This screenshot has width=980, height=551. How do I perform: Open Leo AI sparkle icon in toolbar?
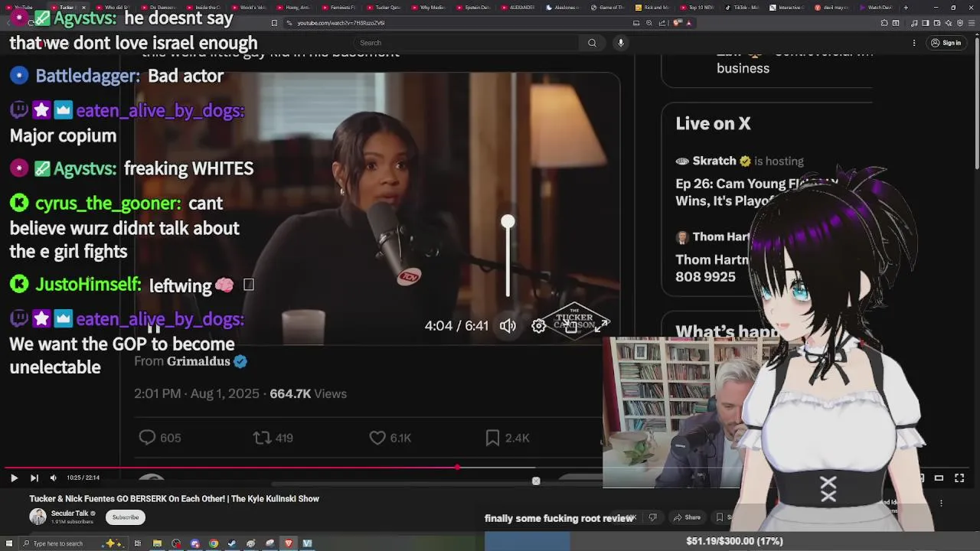(948, 23)
